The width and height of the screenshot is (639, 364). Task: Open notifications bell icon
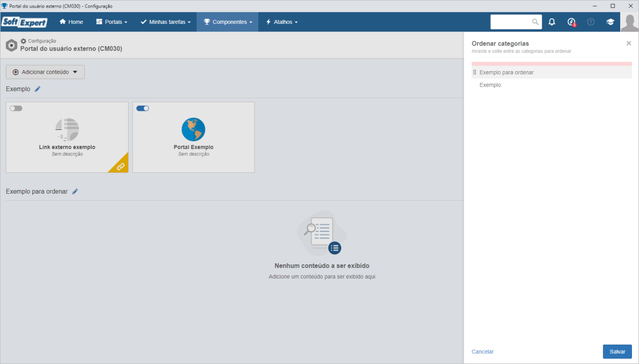(552, 22)
